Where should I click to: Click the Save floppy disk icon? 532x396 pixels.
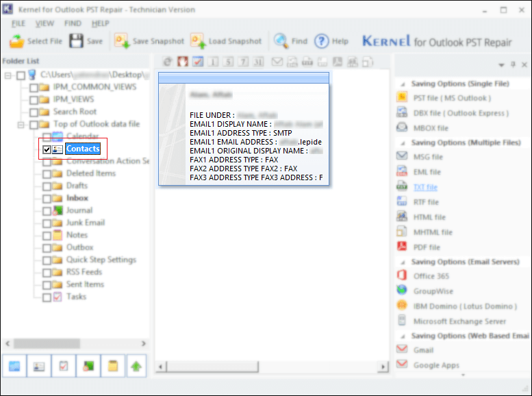point(76,41)
